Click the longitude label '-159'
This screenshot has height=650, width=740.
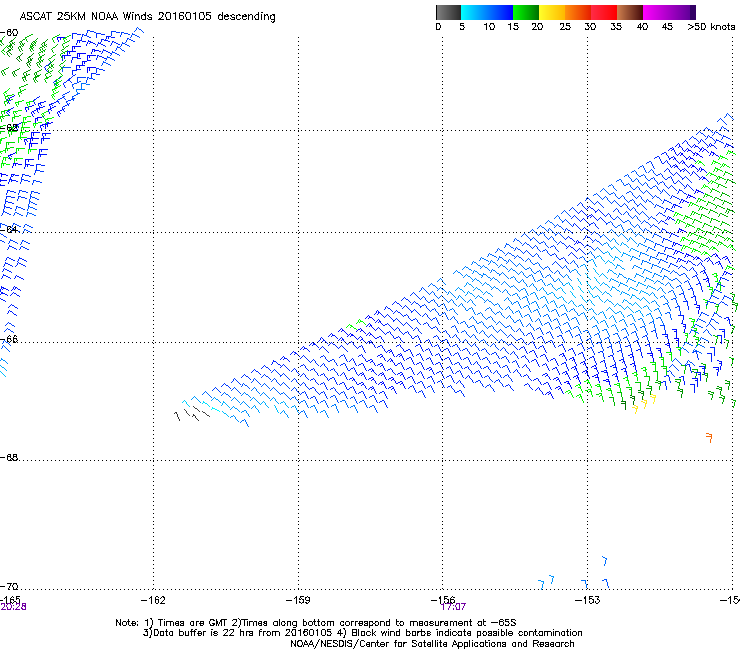pyautogui.click(x=298, y=600)
